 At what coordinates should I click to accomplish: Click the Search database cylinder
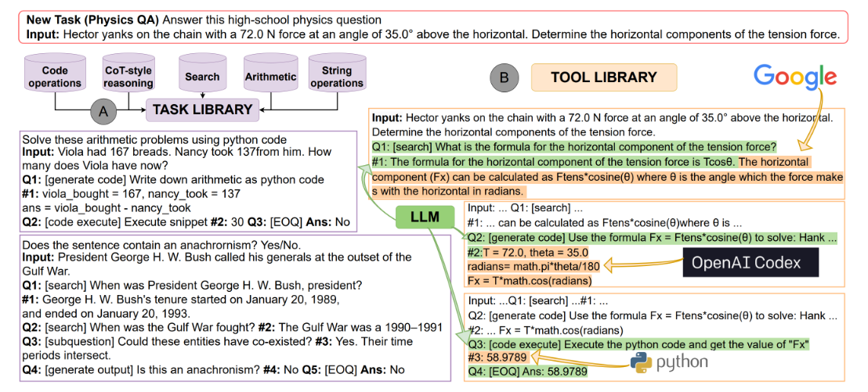202,76
